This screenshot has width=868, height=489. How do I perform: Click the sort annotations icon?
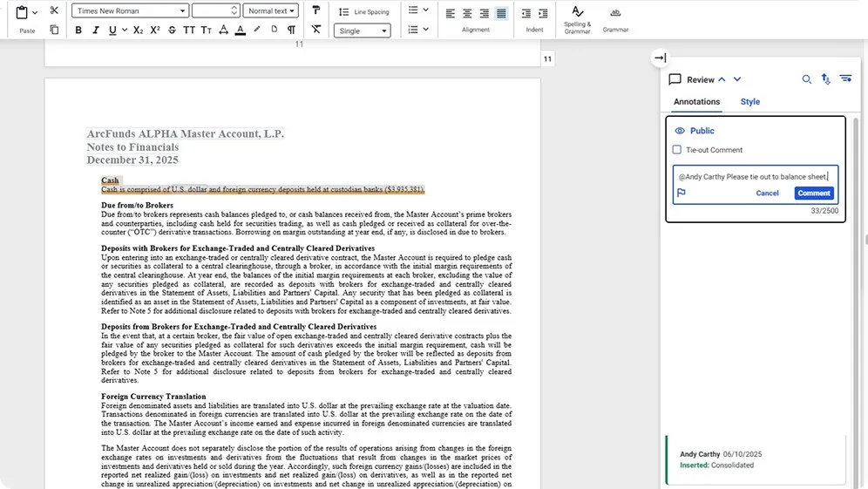[x=826, y=79]
